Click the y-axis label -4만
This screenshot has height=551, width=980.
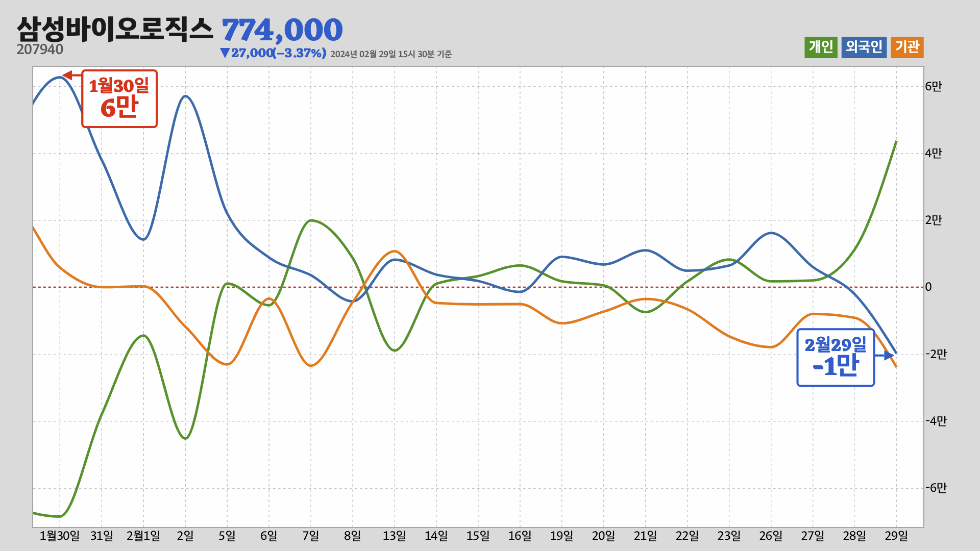pos(936,421)
